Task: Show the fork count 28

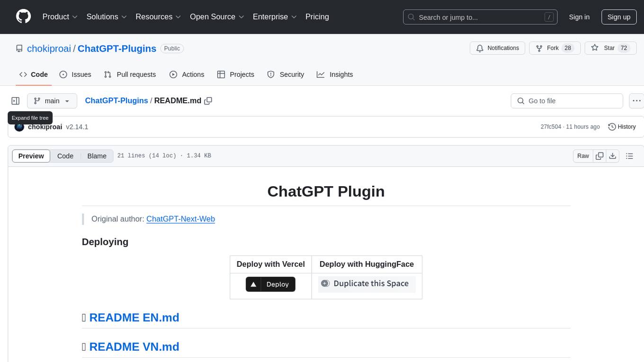Action: (x=568, y=48)
